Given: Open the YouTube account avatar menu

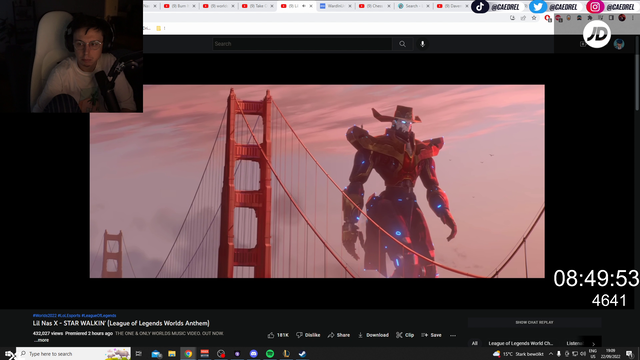Looking at the screenshot, I should pos(619,44).
